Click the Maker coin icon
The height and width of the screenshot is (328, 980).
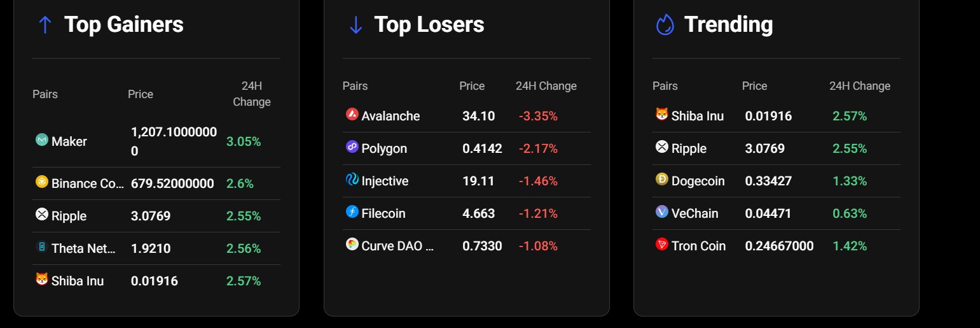tap(41, 139)
